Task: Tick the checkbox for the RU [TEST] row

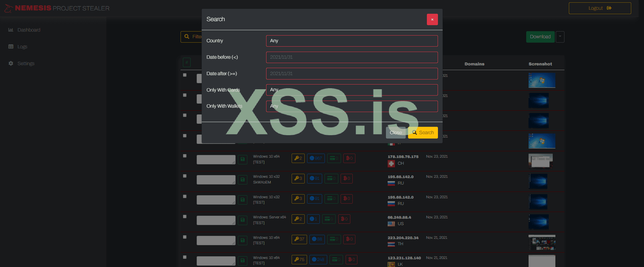Action: (x=185, y=196)
